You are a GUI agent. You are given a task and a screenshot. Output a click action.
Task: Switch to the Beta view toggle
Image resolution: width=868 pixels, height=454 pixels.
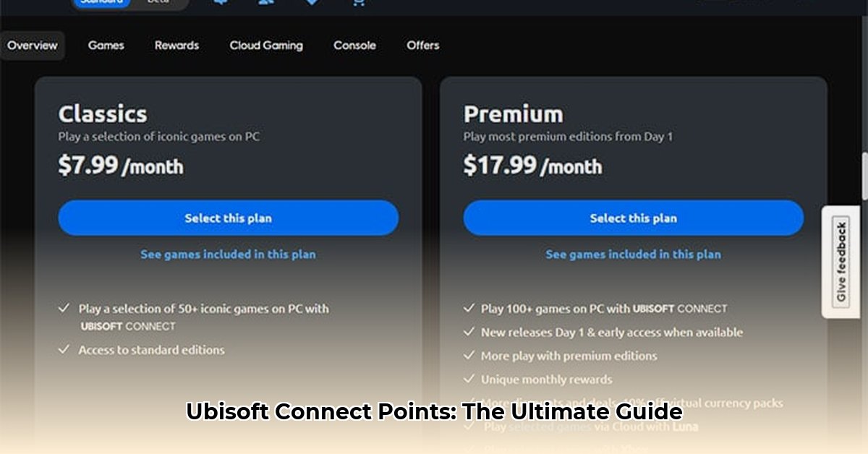pyautogui.click(x=158, y=2)
